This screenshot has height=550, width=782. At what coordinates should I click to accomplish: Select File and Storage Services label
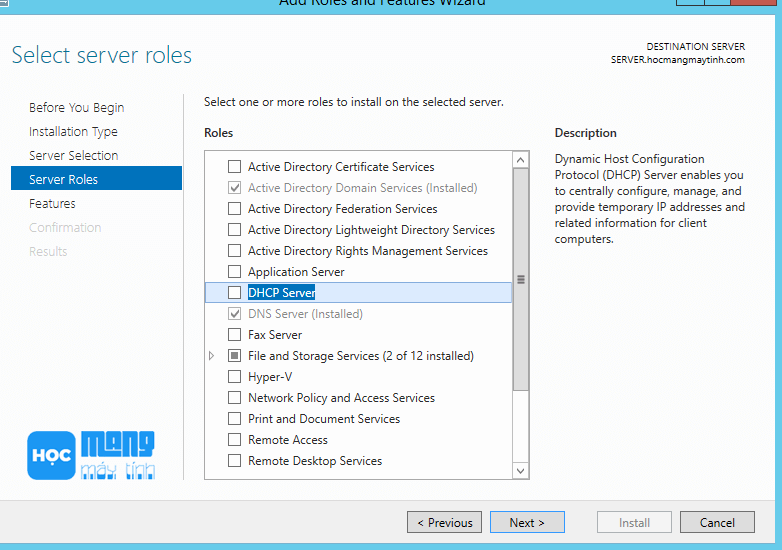(x=361, y=356)
